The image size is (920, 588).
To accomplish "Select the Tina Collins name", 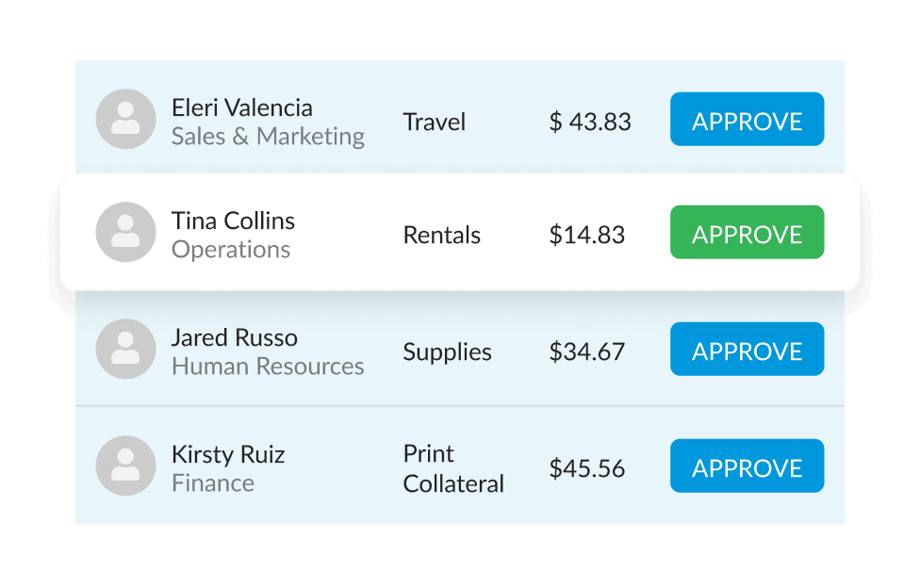I will (233, 220).
